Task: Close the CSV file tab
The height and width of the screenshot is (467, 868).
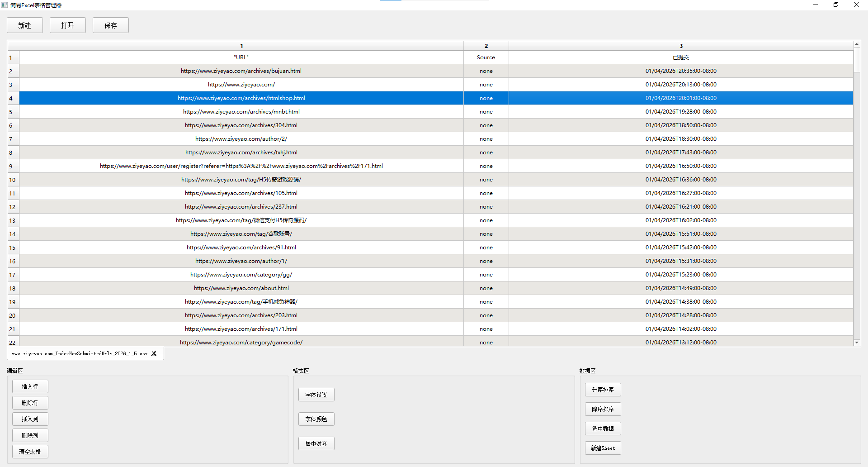Action: pyautogui.click(x=154, y=353)
